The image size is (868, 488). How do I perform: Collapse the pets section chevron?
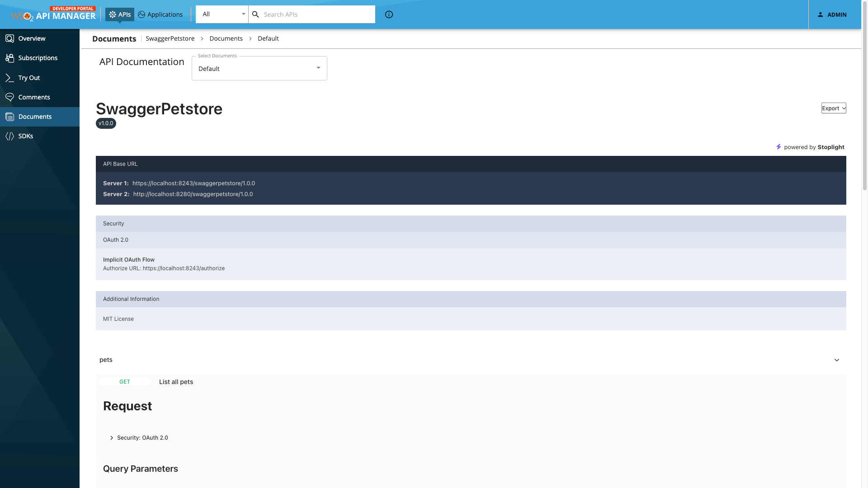(x=837, y=360)
